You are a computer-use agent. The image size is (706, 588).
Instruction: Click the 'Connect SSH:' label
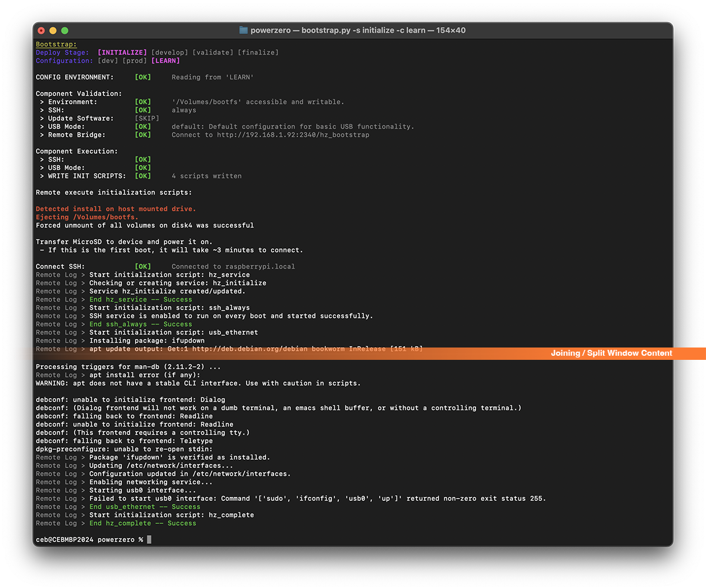pos(61,266)
